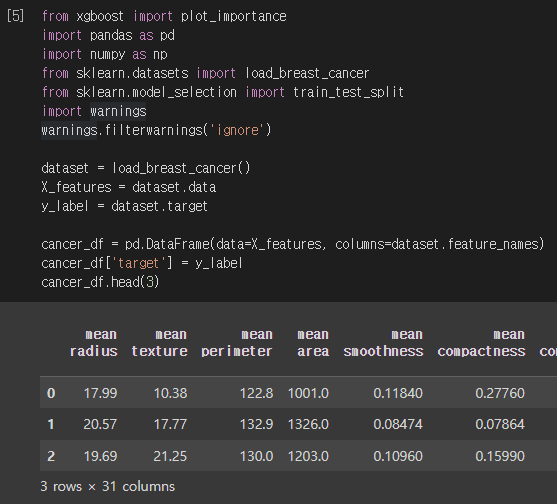The height and width of the screenshot is (504, 557).
Task: Click the 17.99 mean radius cell
Action: pyautogui.click(x=100, y=393)
